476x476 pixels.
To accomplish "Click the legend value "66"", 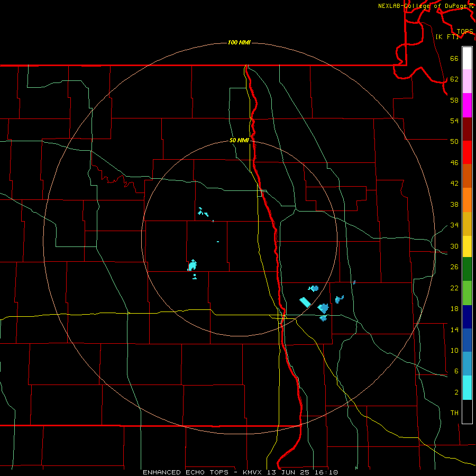I will coord(454,58).
